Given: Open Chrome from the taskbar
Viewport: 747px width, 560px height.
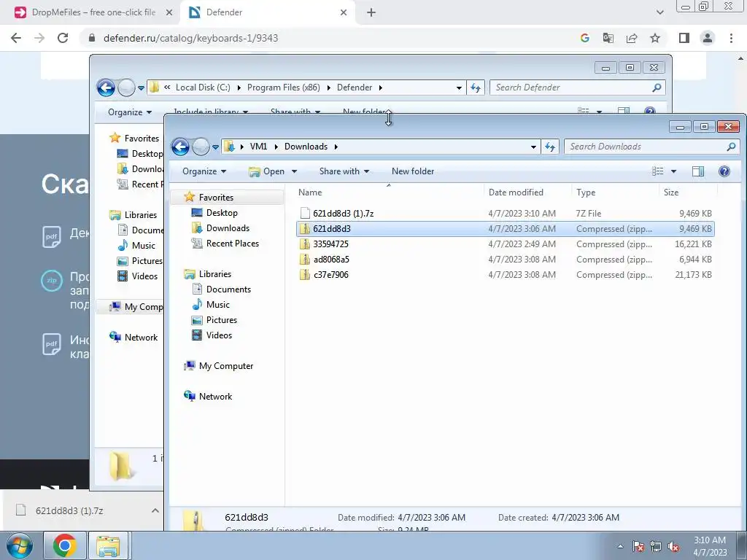Looking at the screenshot, I should point(64,545).
